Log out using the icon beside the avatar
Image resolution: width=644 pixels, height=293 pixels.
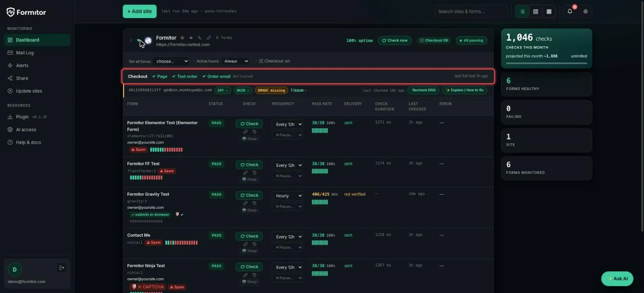click(x=62, y=268)
